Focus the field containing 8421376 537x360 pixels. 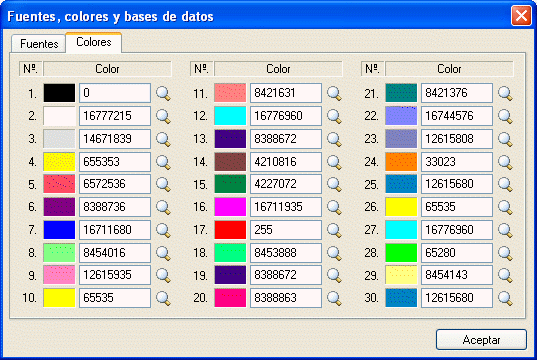pyautogui.click(x=457, y=93)
